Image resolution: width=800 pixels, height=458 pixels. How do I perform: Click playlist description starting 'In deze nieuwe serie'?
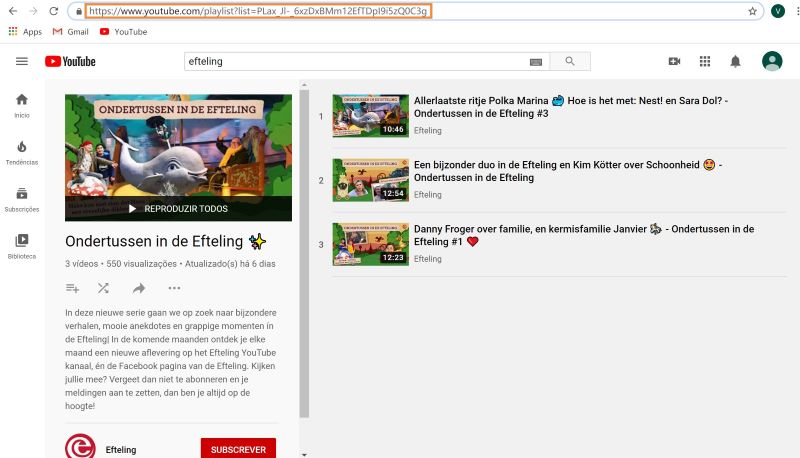[171, 359]
